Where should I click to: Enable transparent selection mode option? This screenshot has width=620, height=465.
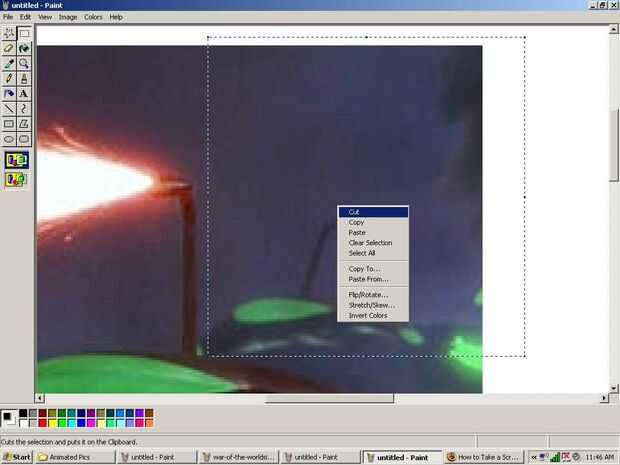coord(16,180)
